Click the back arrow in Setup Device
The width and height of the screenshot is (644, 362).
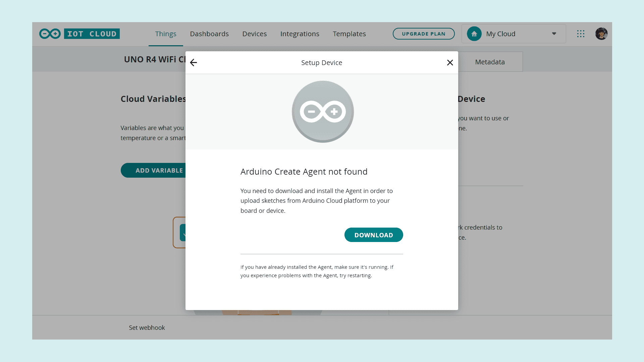coord(194,63)
